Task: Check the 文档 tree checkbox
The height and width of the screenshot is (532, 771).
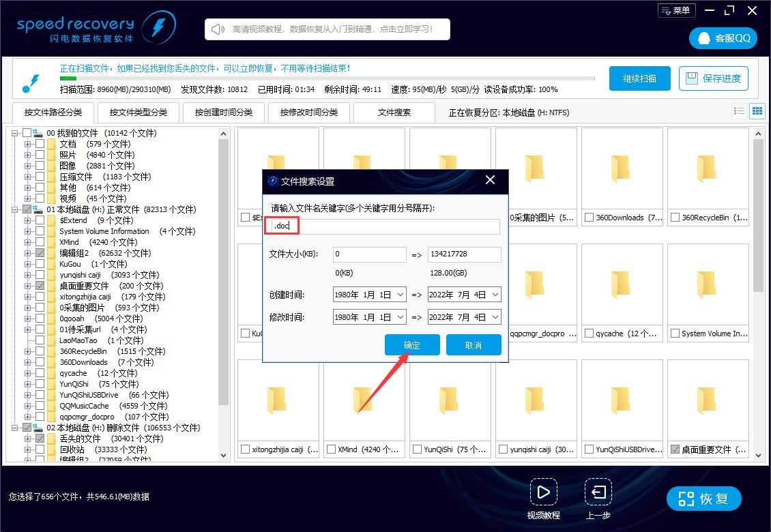Action: 40,144
